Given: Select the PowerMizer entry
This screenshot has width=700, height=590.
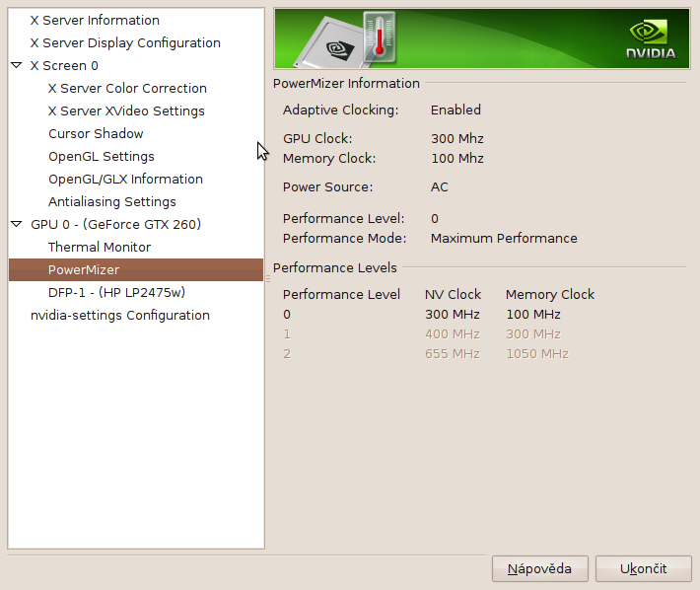Looking at the screenshot, I should pos(136,269).
